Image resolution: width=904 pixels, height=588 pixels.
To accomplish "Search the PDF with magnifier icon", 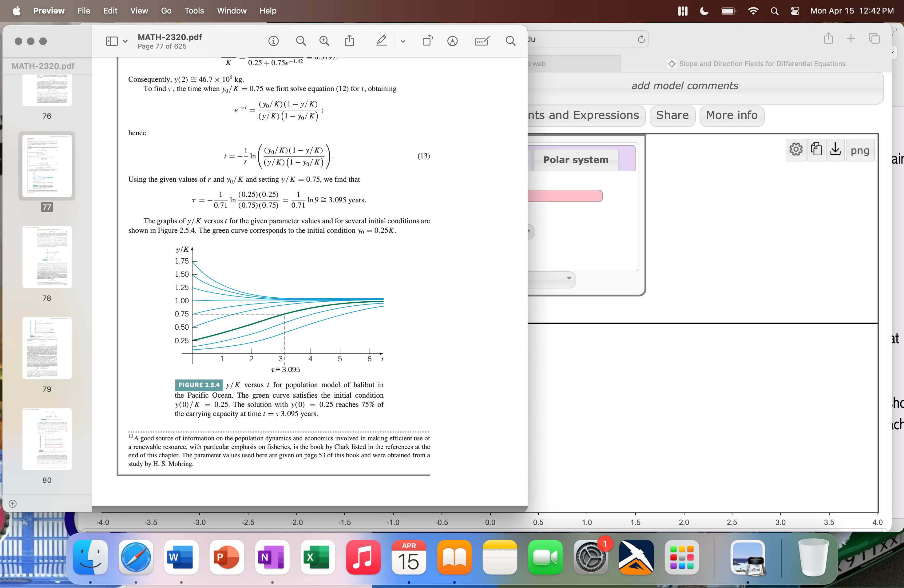I will [510, 41].
